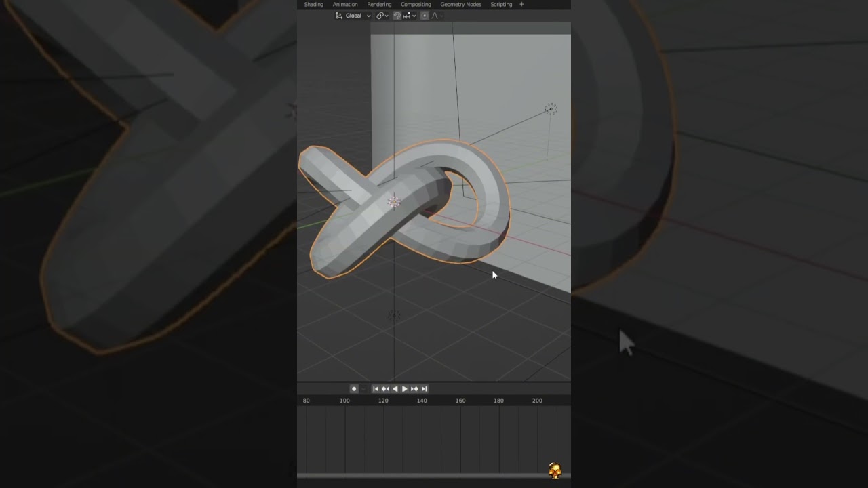Click frame 180 on the timeline ruler
Image resolution: width=868 pixels, height=488 pixels.
(498, 401)
